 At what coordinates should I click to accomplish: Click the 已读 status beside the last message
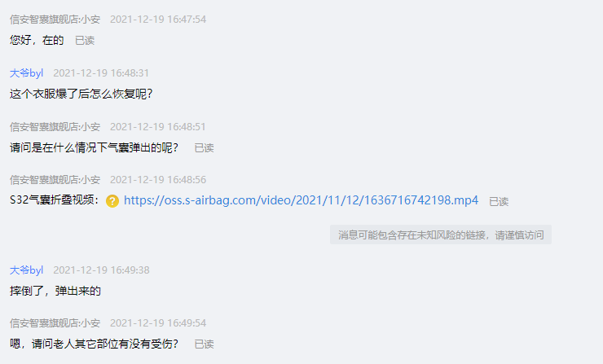(204, 344)
